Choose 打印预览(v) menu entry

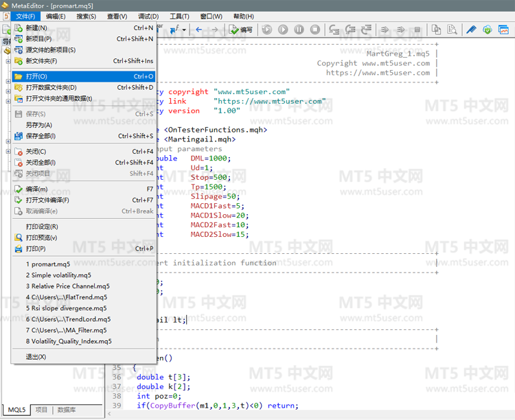tap(84, 237)
